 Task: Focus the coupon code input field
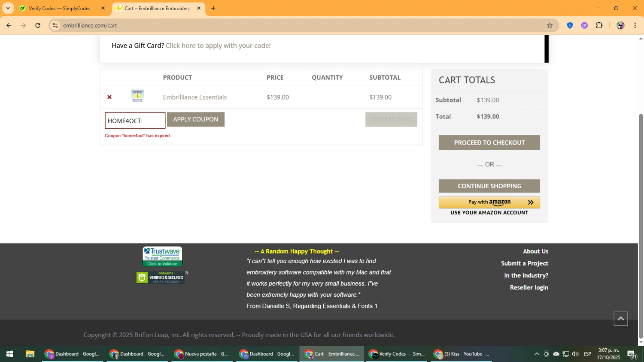pos(135,121)
